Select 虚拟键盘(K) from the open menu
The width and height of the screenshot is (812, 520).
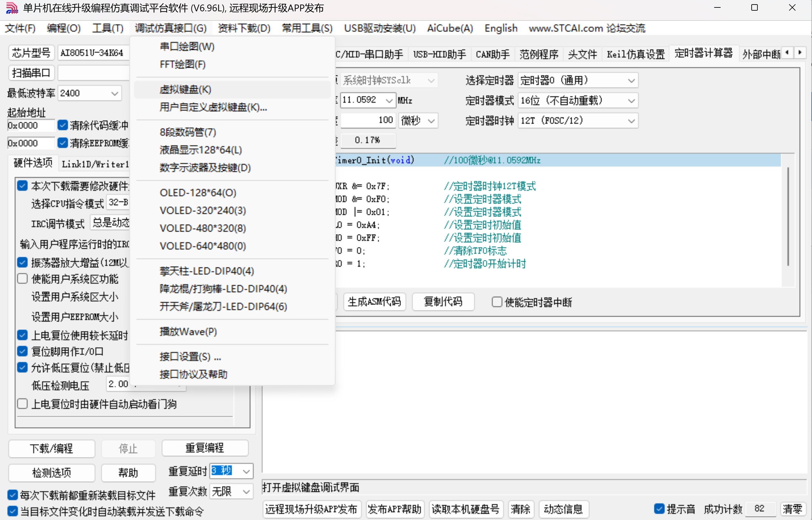point(185,89)
